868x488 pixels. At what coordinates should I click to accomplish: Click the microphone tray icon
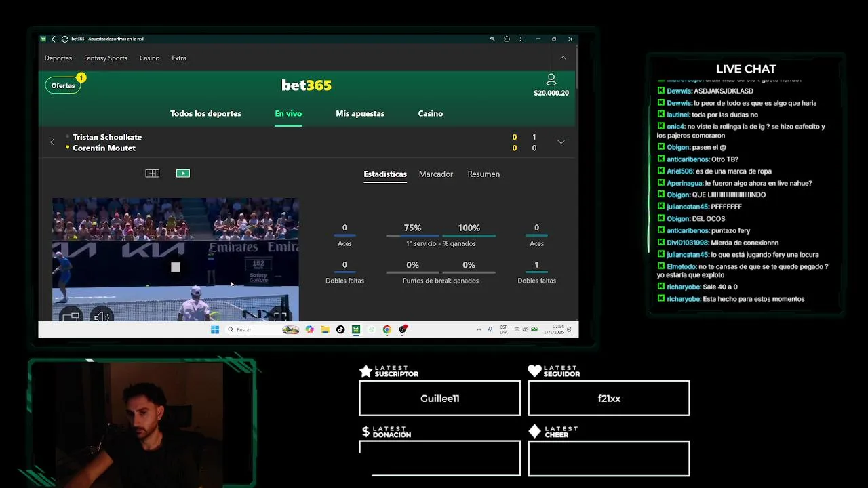[x=490, y=329]
